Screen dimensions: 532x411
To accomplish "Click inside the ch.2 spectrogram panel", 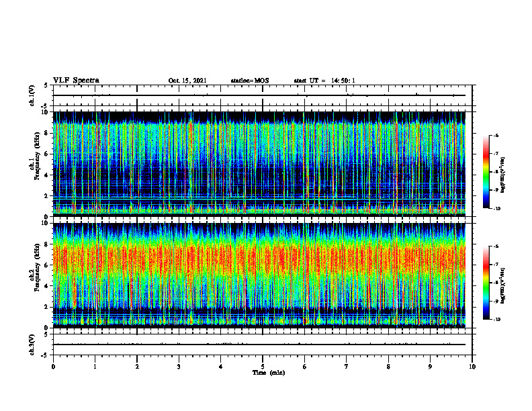I will point(259,275).
